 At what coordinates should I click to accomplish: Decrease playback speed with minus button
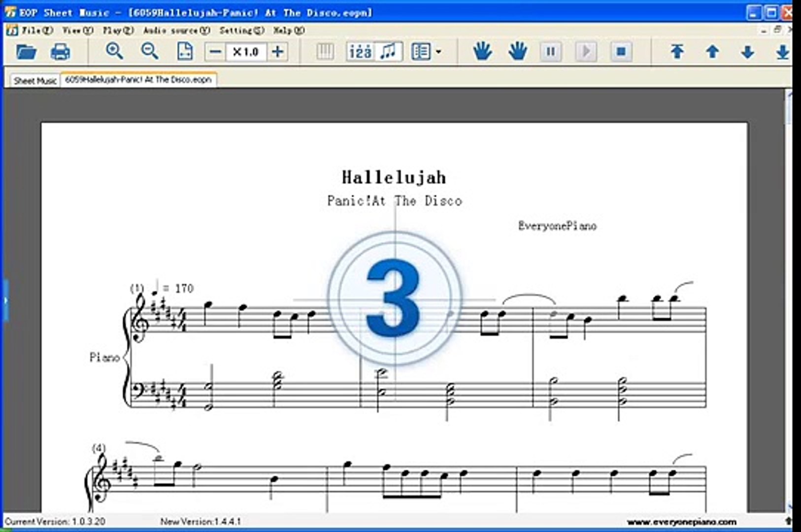(215, 52)
